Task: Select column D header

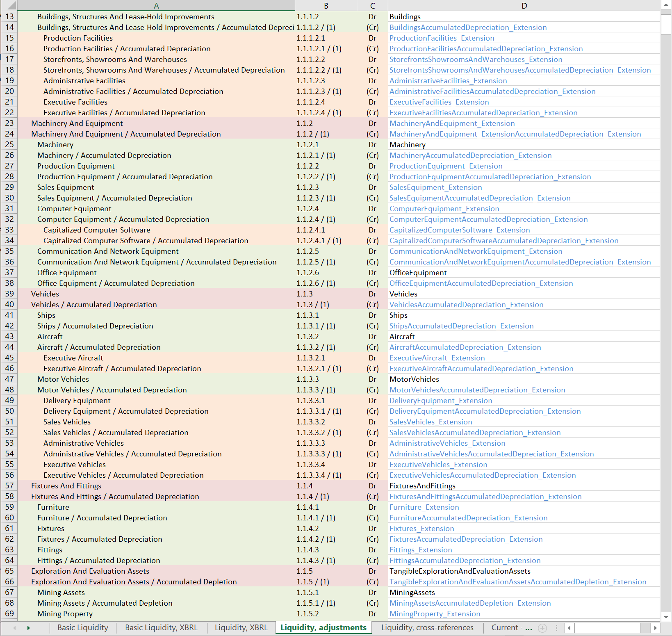Action: tap(524, 6)
